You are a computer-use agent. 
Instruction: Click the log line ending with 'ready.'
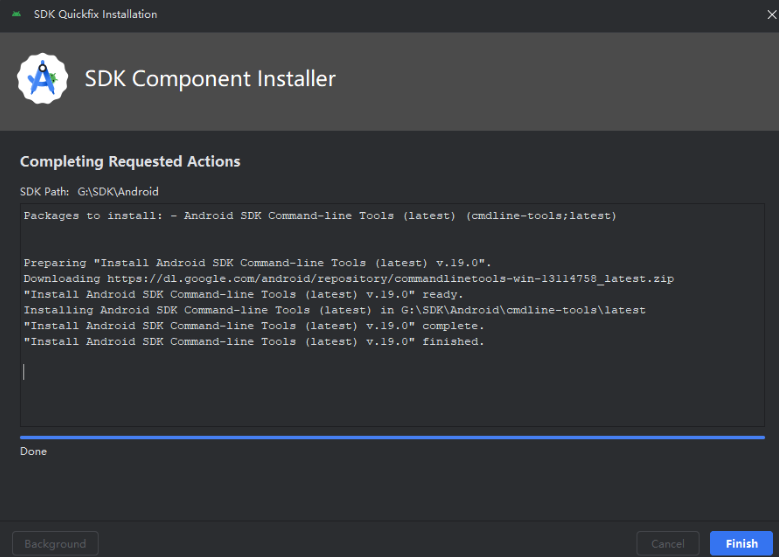[243, 294]
